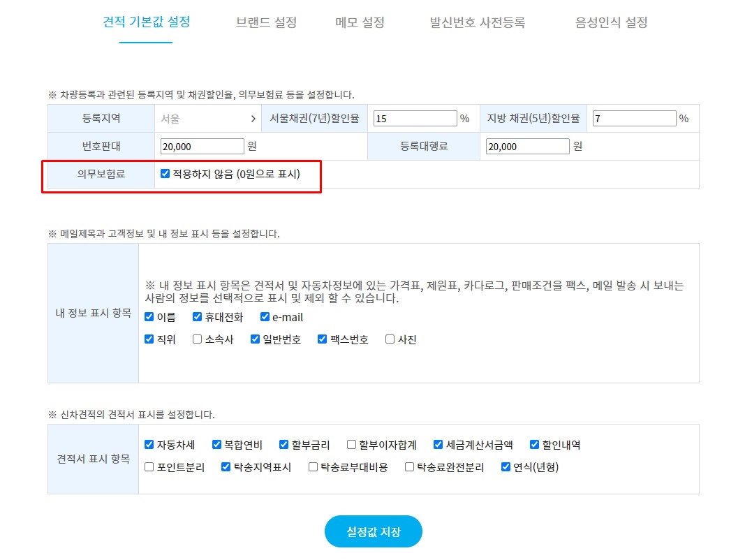Toggle the 일반번호 checkbox
This screenshot has width=752, height=560.
[255, 339]
